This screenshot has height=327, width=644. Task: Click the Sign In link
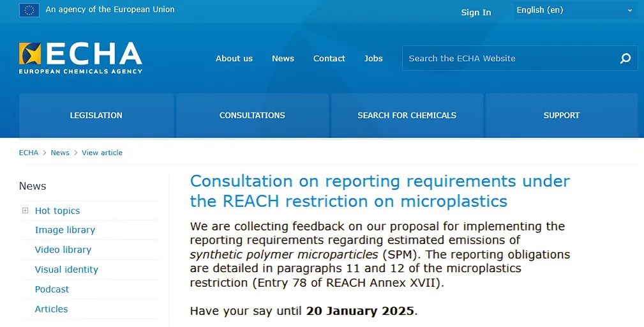[476, 13]
